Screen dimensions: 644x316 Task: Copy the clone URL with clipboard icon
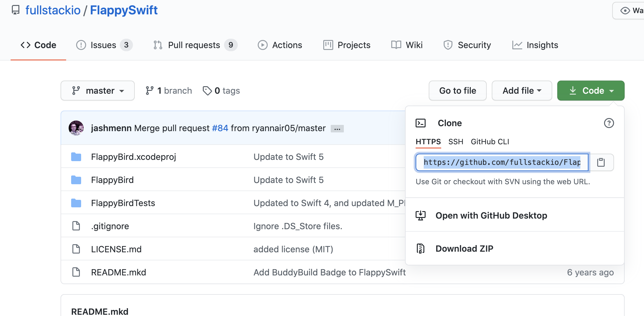pyautogui.click(x=601, y=162)
